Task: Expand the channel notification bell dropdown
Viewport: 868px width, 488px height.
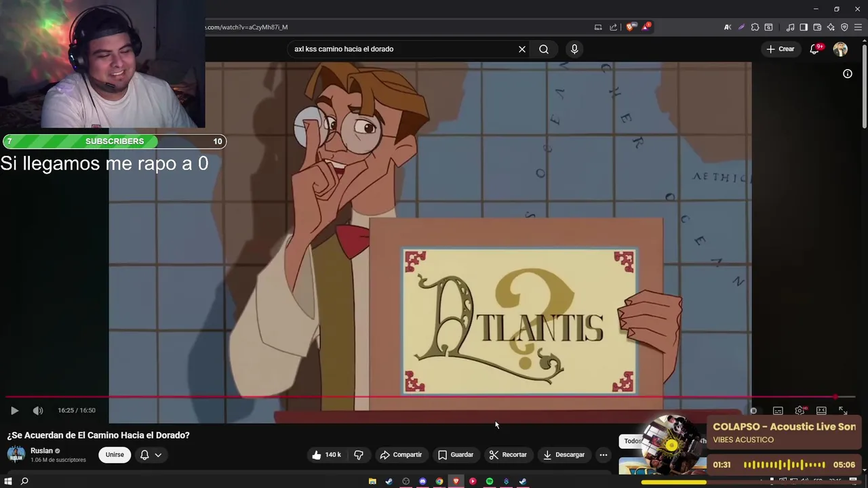Action: coord(151,455)
